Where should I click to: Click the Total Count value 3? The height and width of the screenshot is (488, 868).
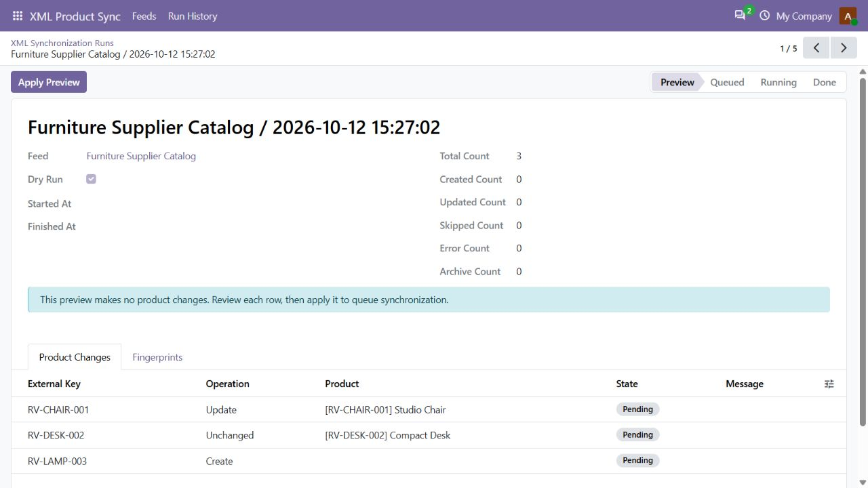point(519,156)
